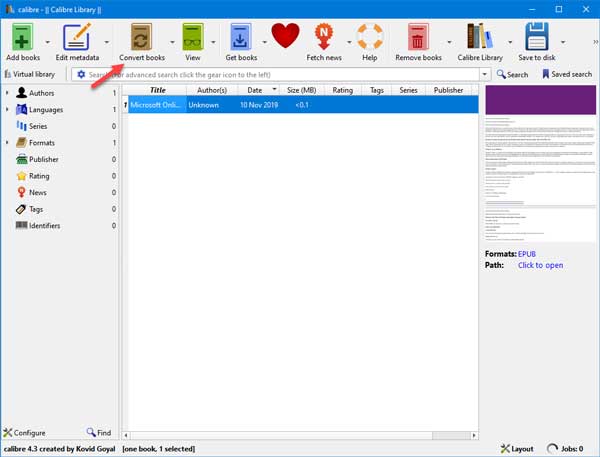The height and width of the screenshot is (457, 600).
Task: Click the Unknown author cell
Action: point(212,104)
